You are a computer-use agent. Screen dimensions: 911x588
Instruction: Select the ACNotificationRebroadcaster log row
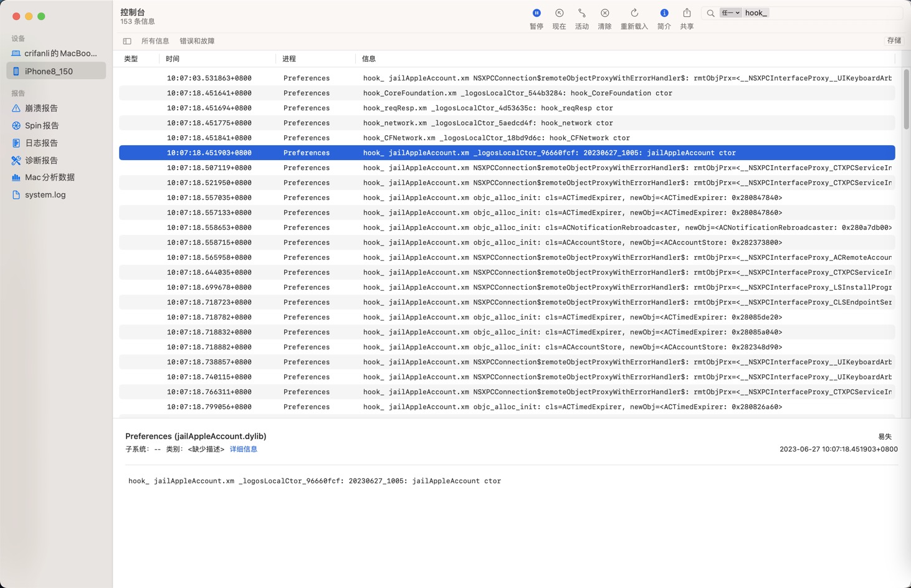click(x=507, y=227)
